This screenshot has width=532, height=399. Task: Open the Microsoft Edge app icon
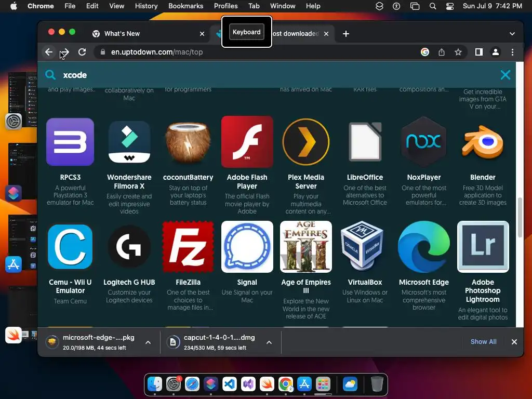pos(424,247)
